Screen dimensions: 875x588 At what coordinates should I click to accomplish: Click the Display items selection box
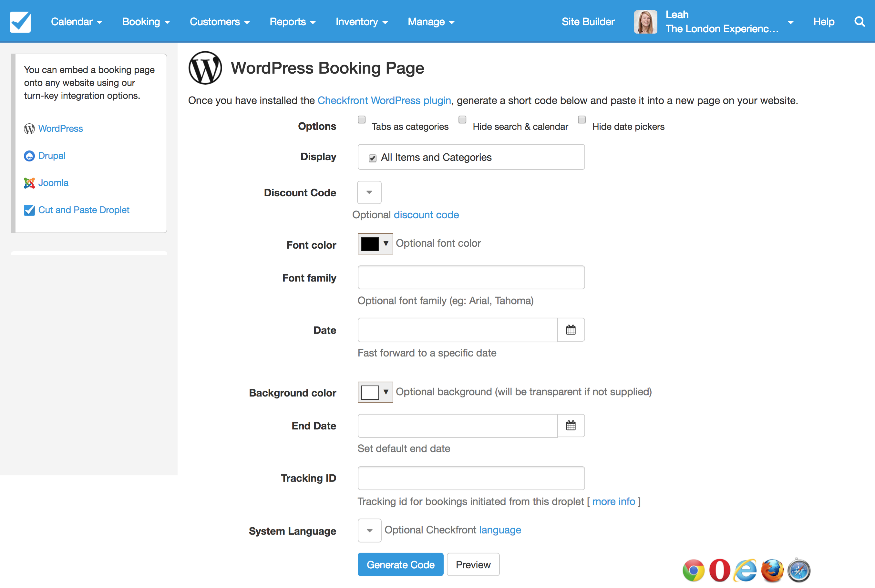point(471,157)
